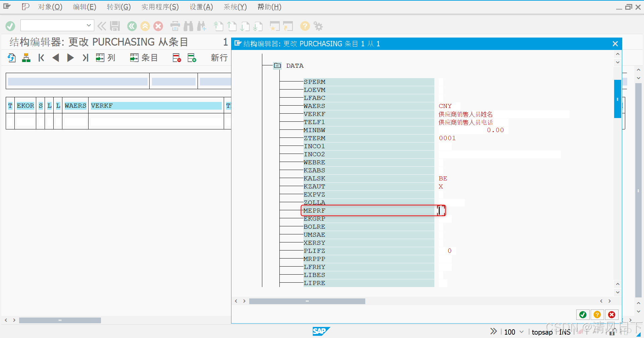Click the 条目 button
Image resolution: width=644 pixels, height=338 pixels.
pos(144,58)
